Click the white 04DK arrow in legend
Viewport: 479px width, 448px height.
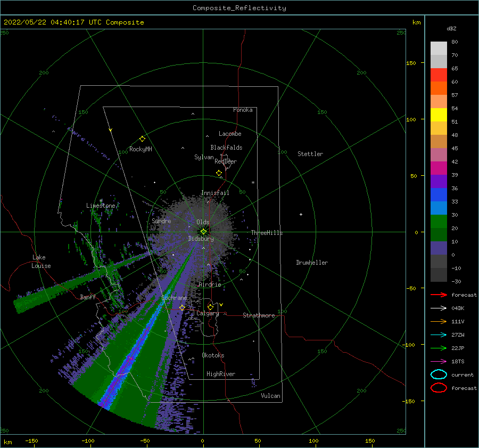coord(439,308)
